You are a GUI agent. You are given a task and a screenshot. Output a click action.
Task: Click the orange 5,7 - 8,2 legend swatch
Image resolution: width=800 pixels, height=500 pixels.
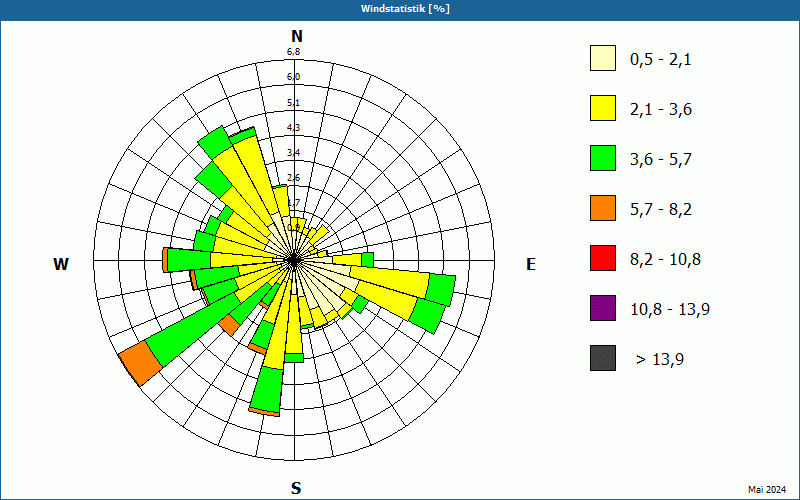click(x=603, y=208)
